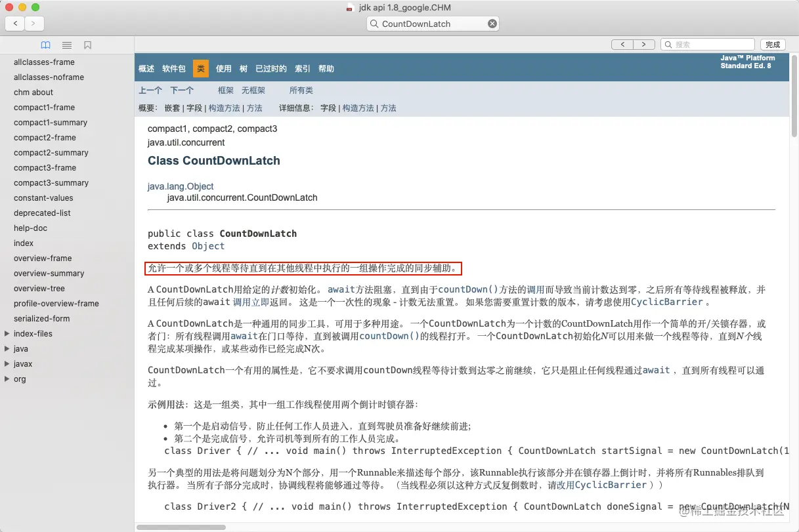Open the 索引 navigation tab
This screenshot has width=799, height=532.
[x=303, y=69]
